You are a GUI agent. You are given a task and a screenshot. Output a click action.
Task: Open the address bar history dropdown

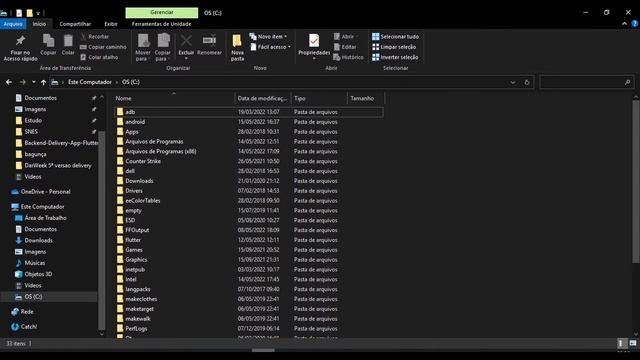(513, 82)
